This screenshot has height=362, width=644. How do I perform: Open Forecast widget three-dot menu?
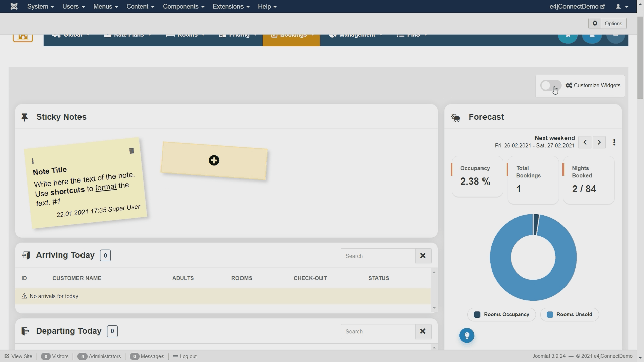point(614,142)
